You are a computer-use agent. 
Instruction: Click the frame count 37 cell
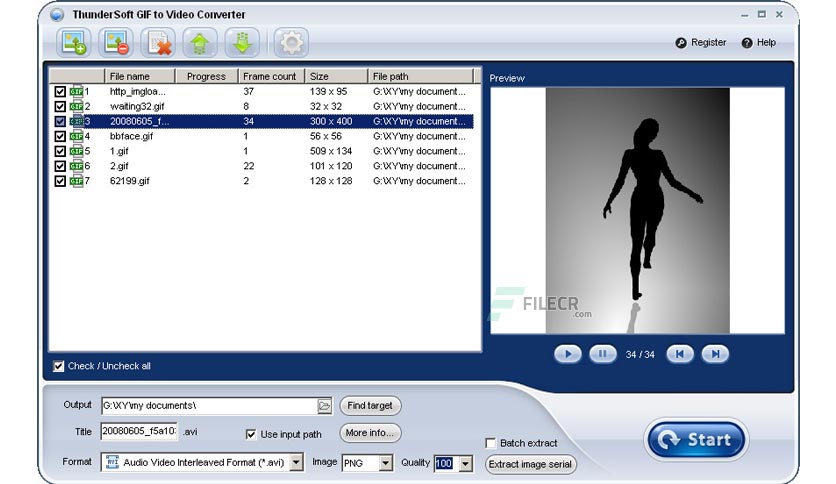pyautogui.click(x=248, y=92)
